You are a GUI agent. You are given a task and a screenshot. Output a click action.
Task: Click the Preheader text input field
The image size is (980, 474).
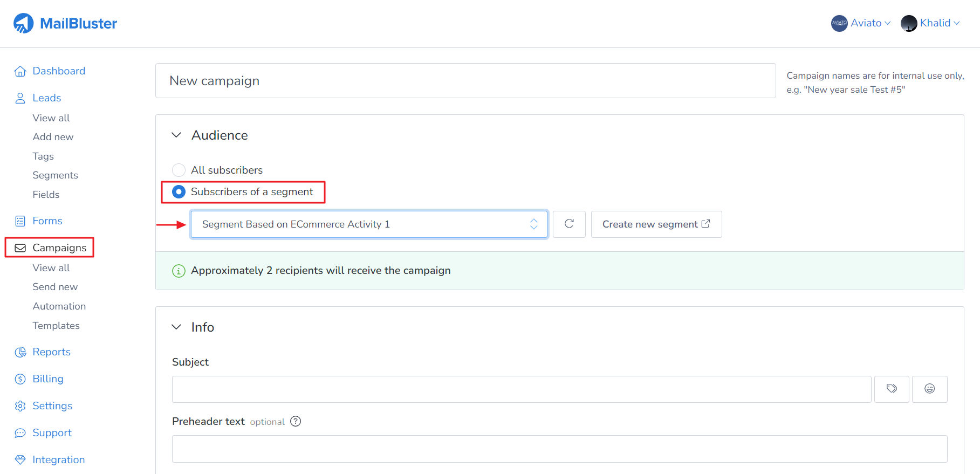click(x=559, y=449)
